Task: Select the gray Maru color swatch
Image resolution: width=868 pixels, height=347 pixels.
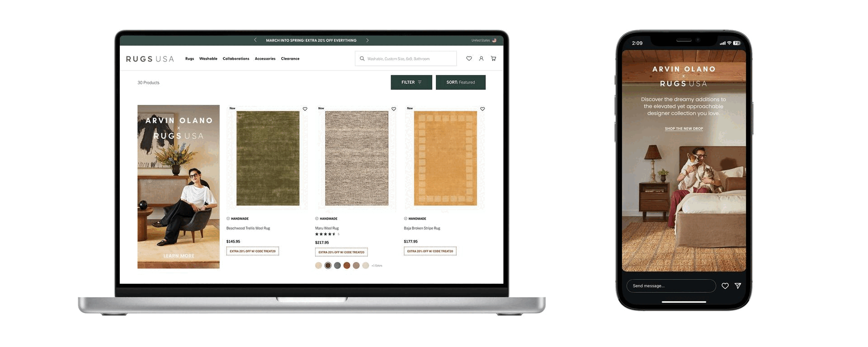Action: 337,266
